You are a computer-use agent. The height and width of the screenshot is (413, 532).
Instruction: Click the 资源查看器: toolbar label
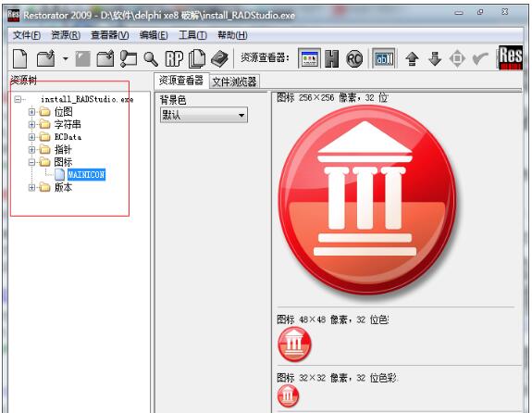pyautogui.click(x=265, y=57)
